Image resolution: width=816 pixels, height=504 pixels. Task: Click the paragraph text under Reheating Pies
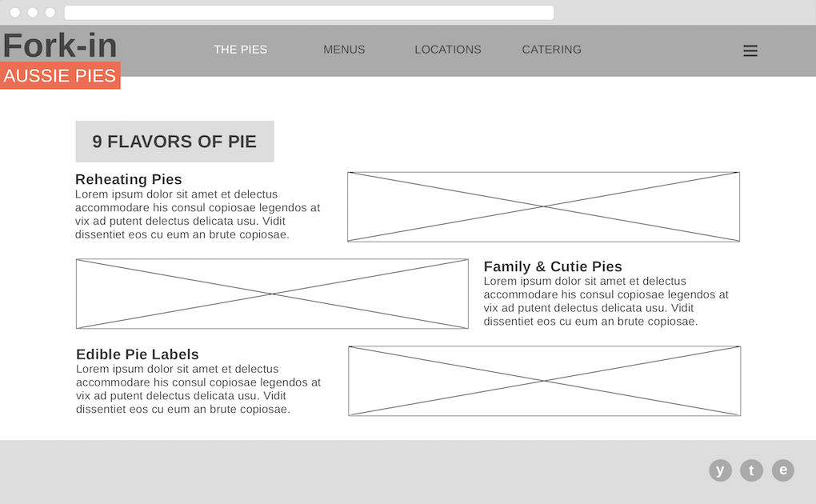coord(198,214)
